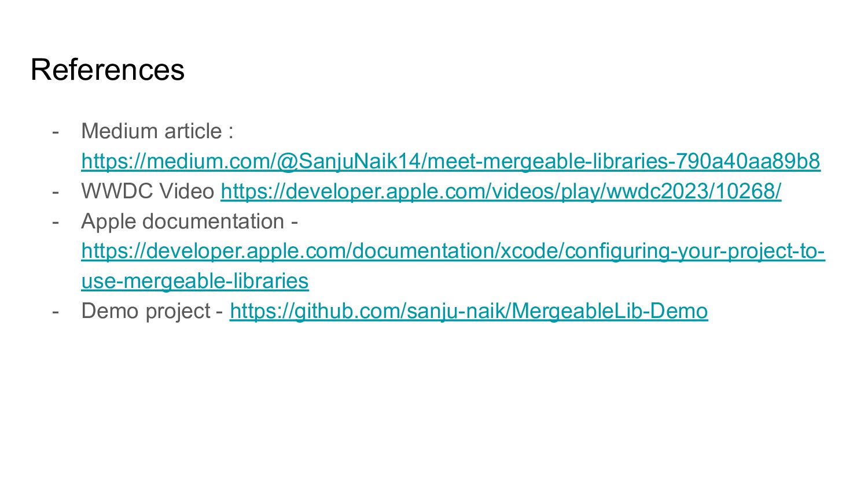Open the Medium article meet-mergeable-libraries link
The width and height of the screenshot is (868, 488).
point(450,161)
